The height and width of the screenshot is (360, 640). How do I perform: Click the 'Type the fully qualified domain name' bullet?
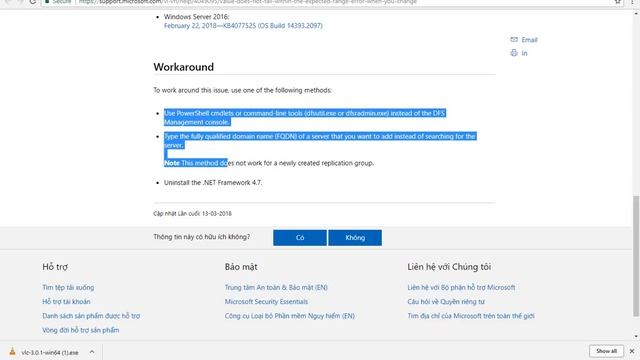pos(320,141)
